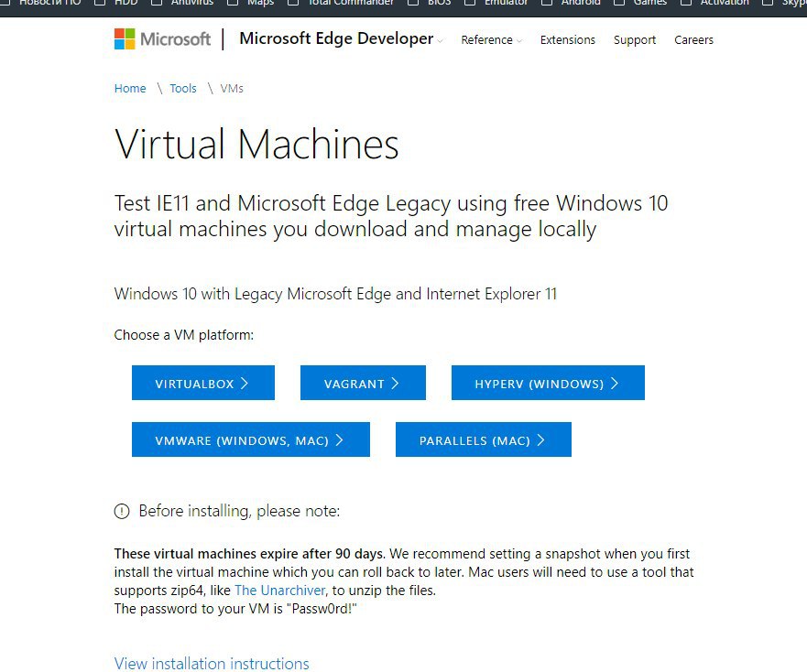The width and height of the screenshot is (807, 672).
Task: Click the Microsoft logo
Action: 162,39
